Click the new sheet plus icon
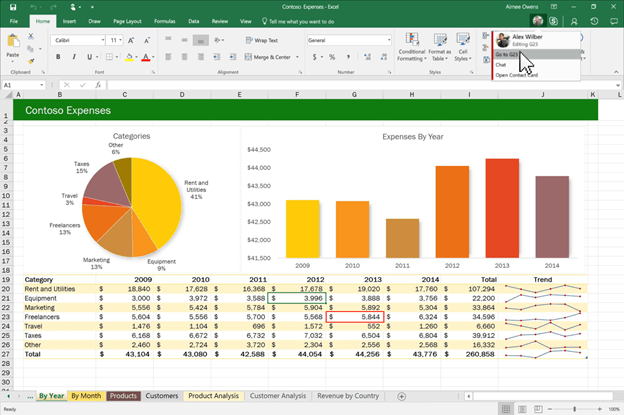Viewport: 624px width, 415px height. tap(401, 396)
